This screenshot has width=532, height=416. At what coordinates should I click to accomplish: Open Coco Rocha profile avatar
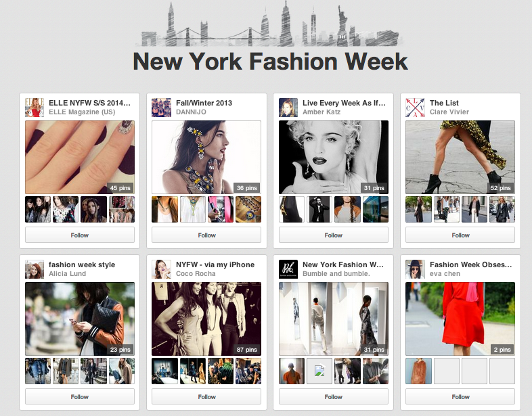(x=161, y=269)
